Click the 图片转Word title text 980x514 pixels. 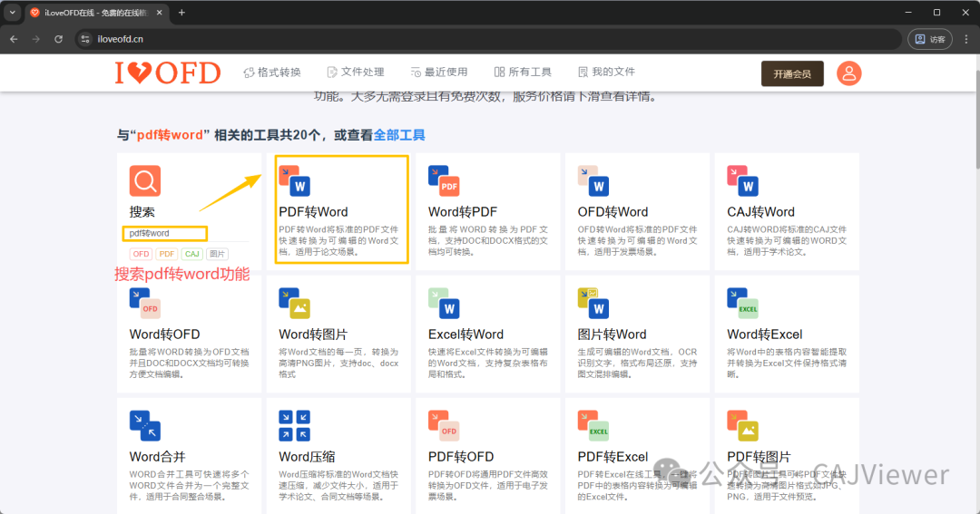click(x=612, y=335)
